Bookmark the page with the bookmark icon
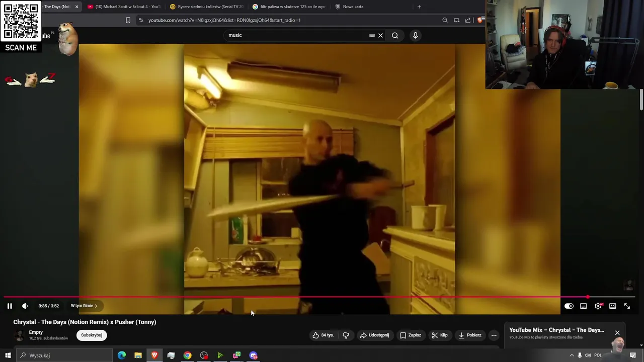This screenshot has height=362, width=644. pos(128,20)
